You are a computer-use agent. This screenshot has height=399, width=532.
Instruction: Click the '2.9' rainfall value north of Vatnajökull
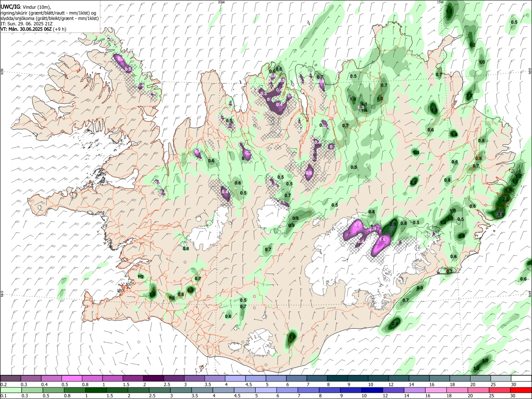[393, 224]
